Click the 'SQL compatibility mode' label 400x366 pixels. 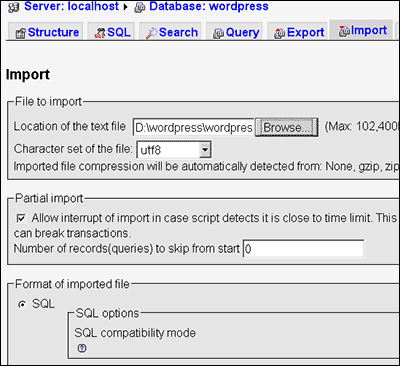click(x=135, y=333)
